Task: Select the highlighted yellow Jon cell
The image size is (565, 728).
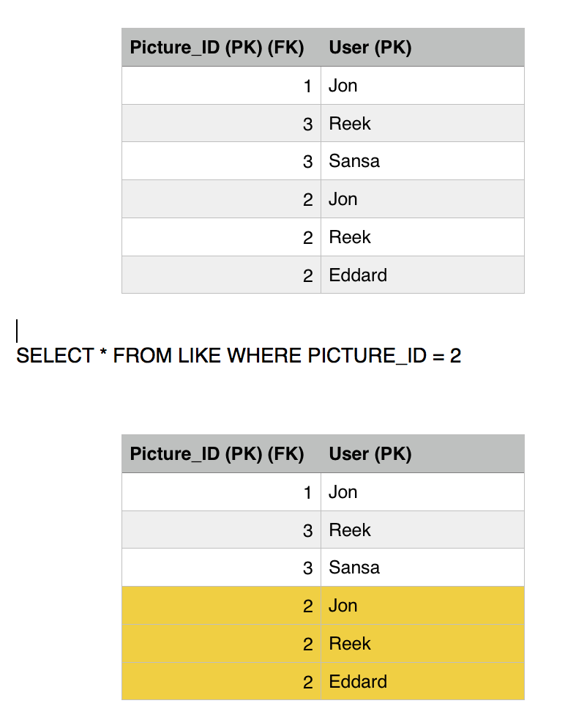Action: (x=343, y=606)
